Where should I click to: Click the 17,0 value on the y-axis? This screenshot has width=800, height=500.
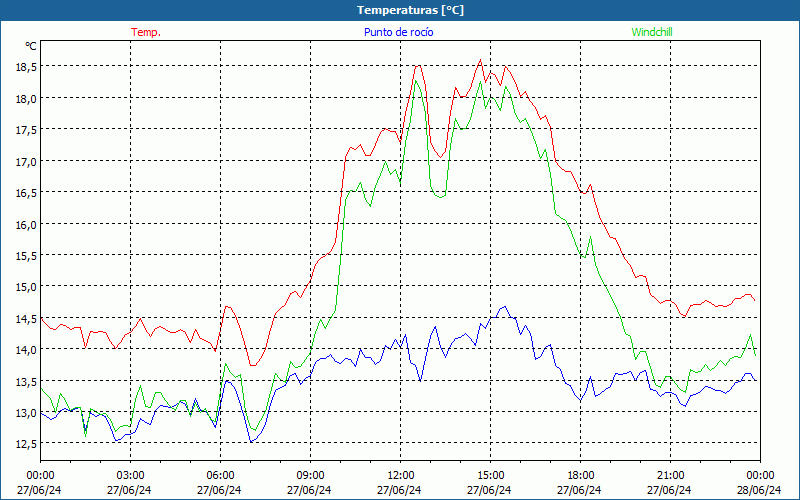click(x=26, y=161)
